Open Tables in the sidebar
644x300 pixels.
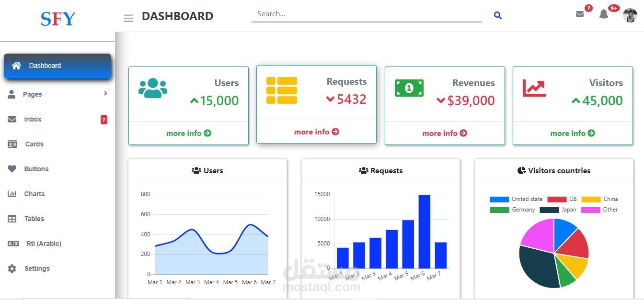(57, 219)
